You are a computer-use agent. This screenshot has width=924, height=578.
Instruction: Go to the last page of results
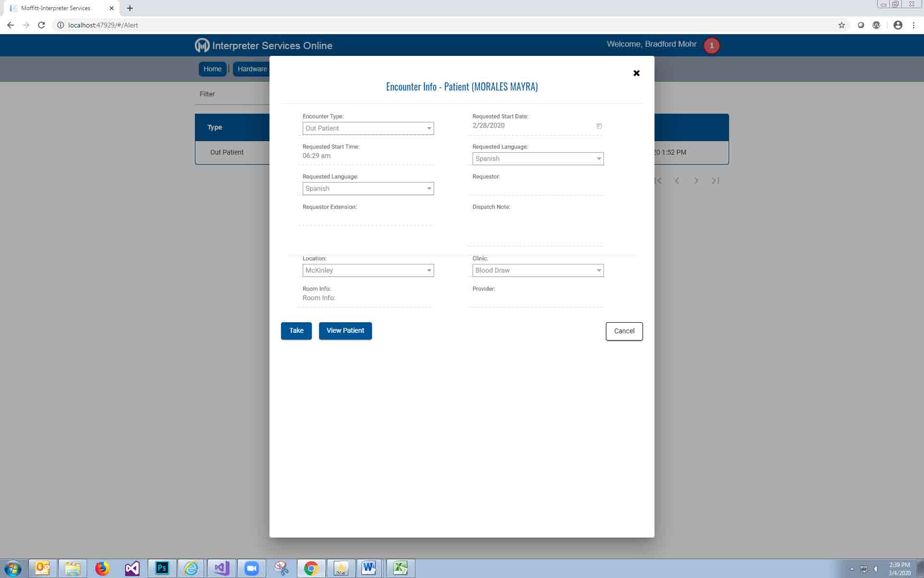coord(716,181)
